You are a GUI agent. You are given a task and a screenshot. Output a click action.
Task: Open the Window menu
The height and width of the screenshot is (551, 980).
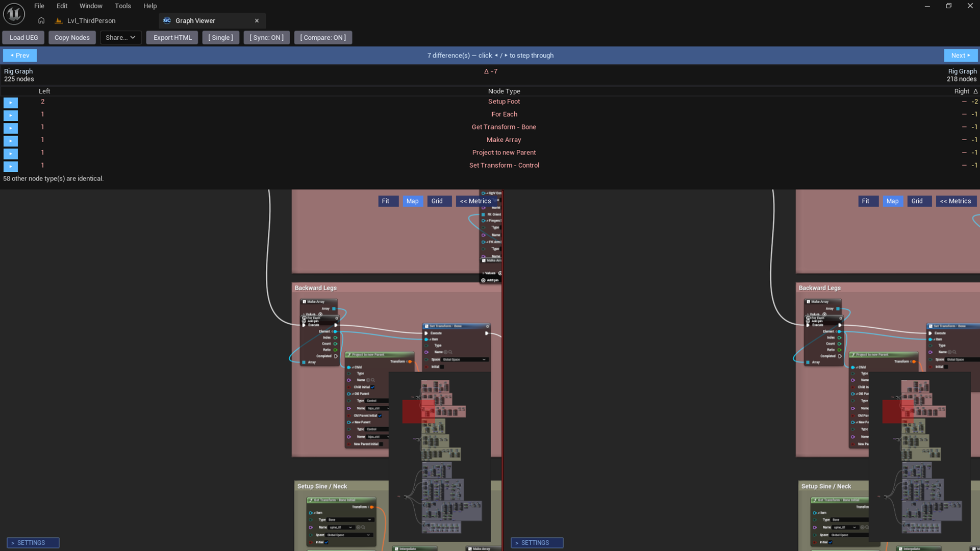click(x=91, y=6)
